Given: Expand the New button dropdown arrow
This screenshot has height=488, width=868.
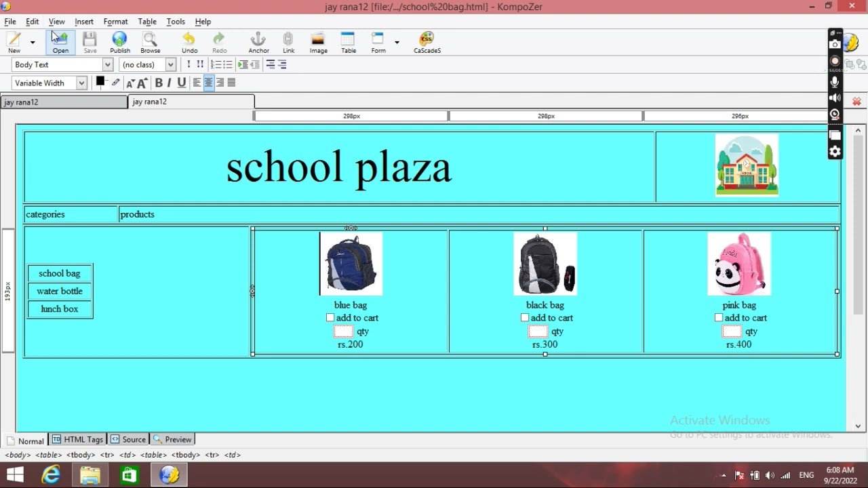Looking at the screenshot, I should click(x=32, y=42).
